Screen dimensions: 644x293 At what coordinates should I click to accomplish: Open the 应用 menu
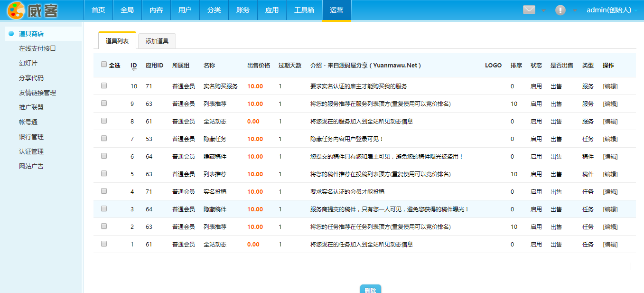[x=272, y=10]
